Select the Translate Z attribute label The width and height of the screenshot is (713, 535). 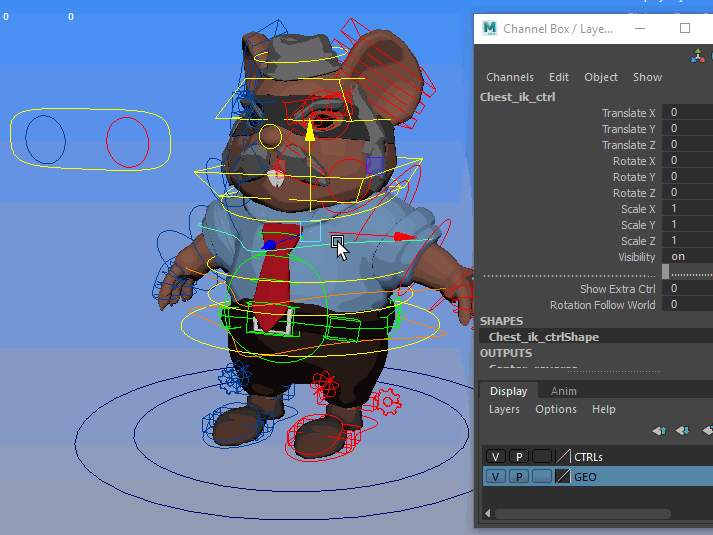tap(628, 145)
